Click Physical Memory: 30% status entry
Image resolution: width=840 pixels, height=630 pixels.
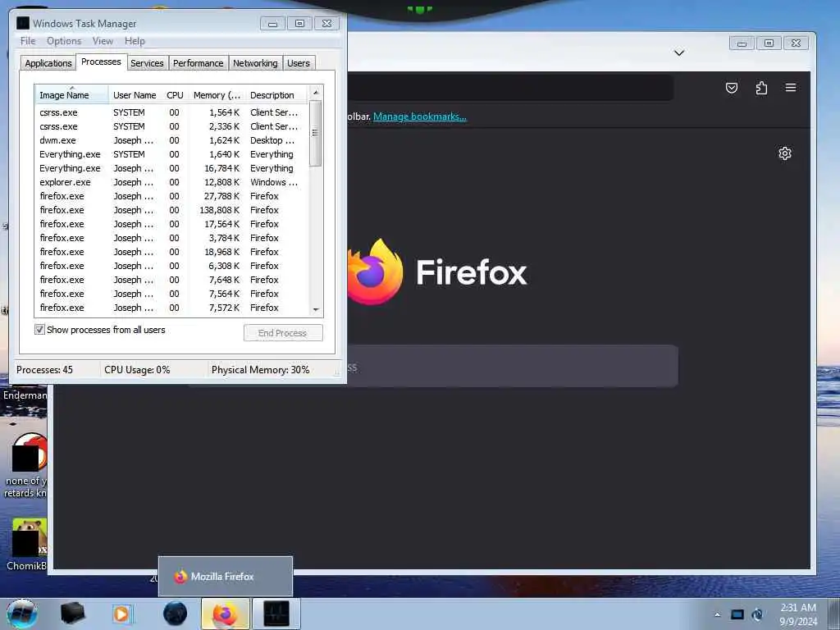click(x=260, y=370)
